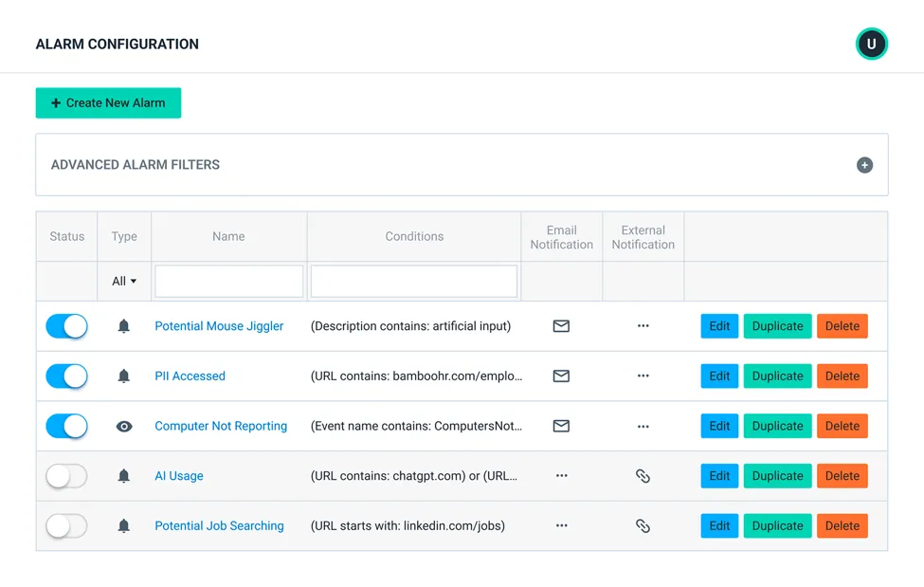This screenshot has height=587, width=924.
Task: Click the Type column header
Action: pyautogui.click(x=124, y=236)
